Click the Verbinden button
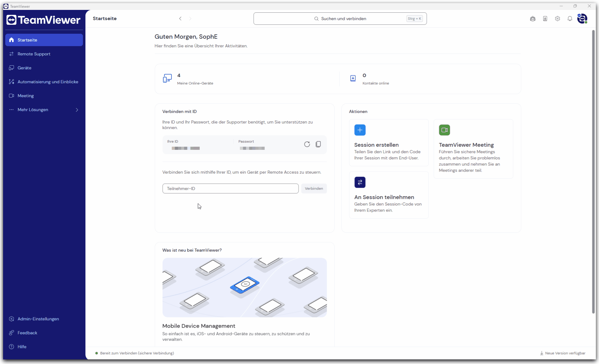Screen dimensions: 599x364 click(x=314, y=188)
